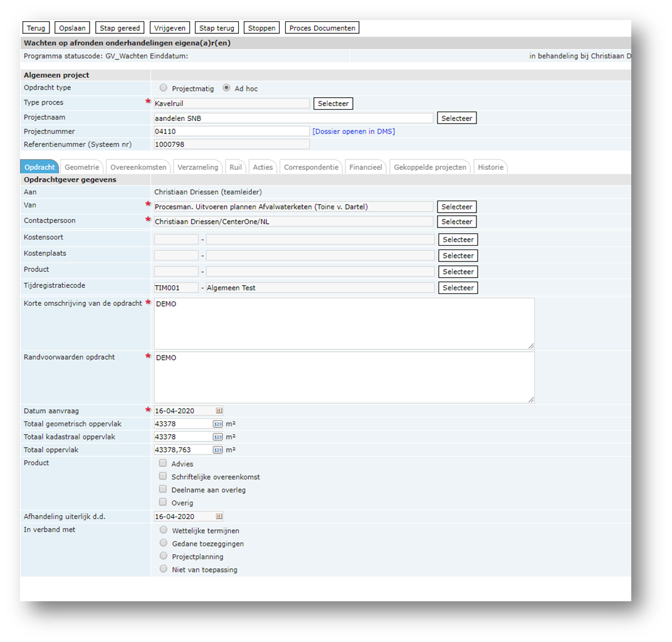Viewport: 672px width, 642px height.
Task: Select the Niet van toepassing radio option
Action: [x=164, y=569]
